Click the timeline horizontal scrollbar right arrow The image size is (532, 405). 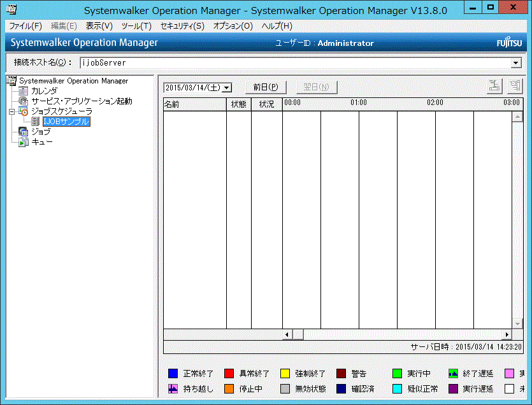point(507,334)
